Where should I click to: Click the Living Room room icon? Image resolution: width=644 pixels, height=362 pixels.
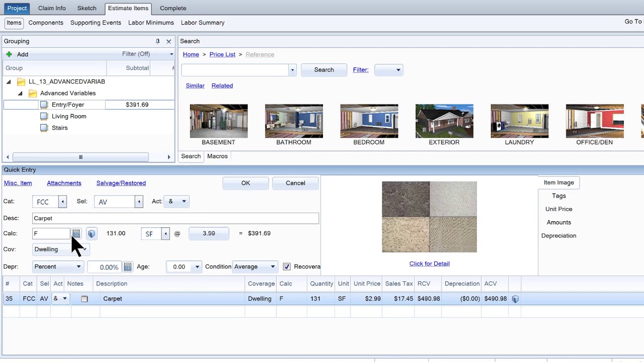[44, 116]
